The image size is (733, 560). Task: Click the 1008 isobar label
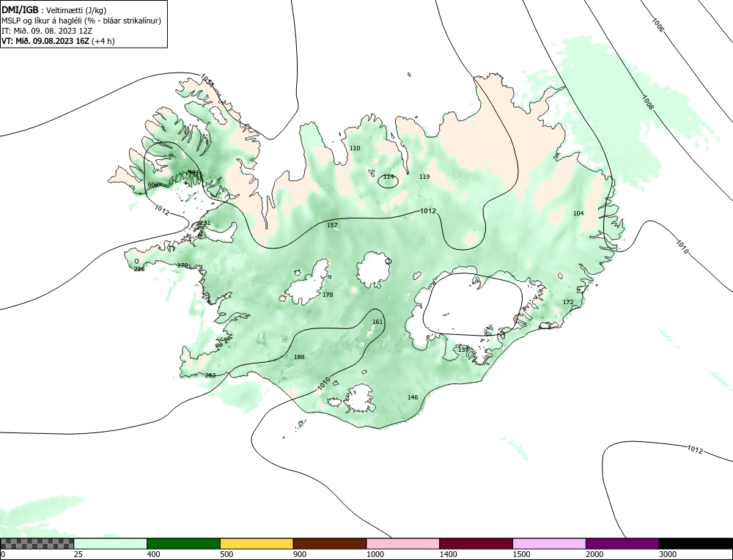point(647,103)
